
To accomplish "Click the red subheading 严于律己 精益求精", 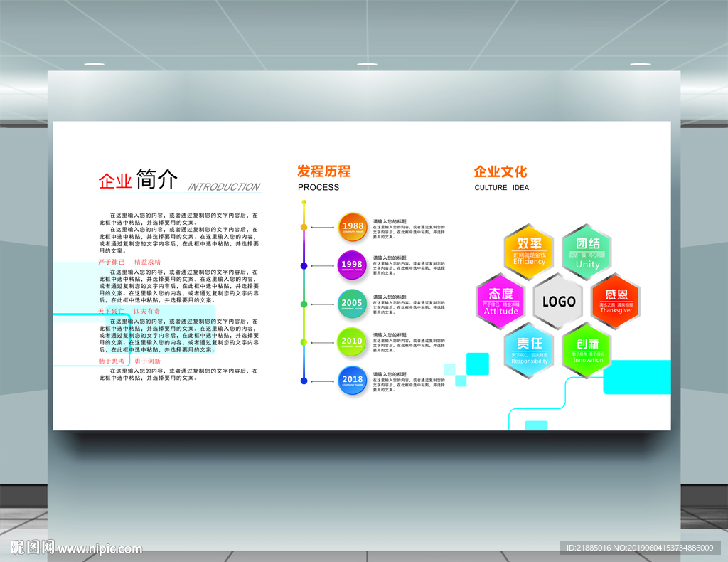I will coord(129,262).
